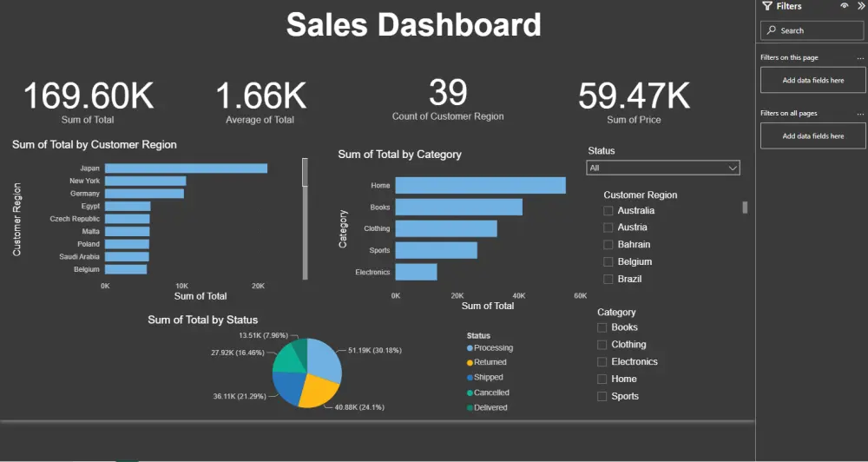Click the Processing legend color dot
The width and height of the screenshot is (868, 462).
coord(470,348)
